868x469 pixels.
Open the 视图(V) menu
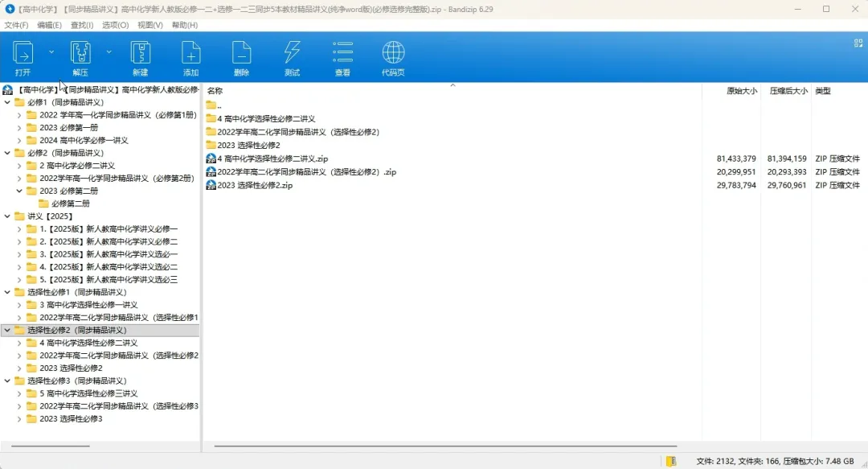[x=150, y=25]
